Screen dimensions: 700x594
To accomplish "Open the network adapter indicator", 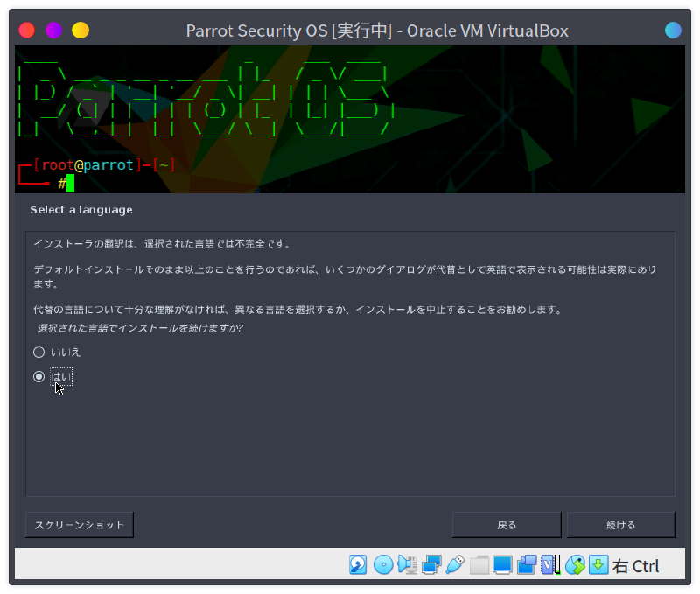I will click(x=430, y=565).
